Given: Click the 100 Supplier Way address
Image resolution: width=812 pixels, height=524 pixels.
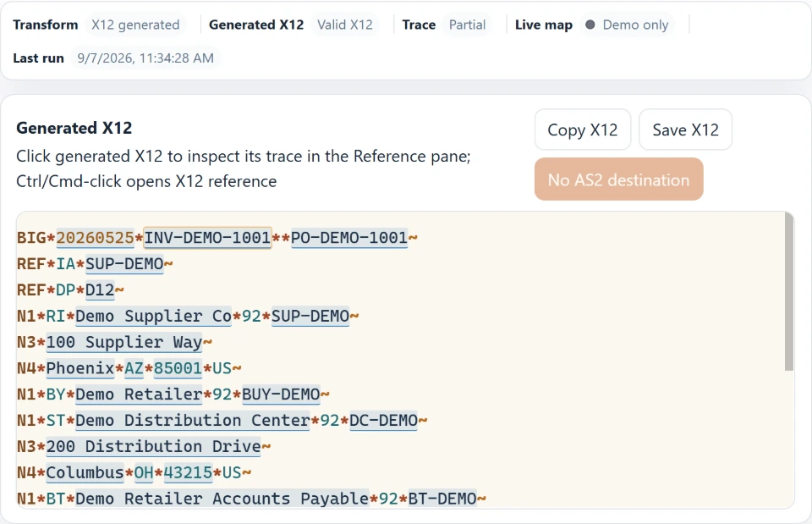Looking at the screenshot, I should pyautogui.click(x=124, y=342).
